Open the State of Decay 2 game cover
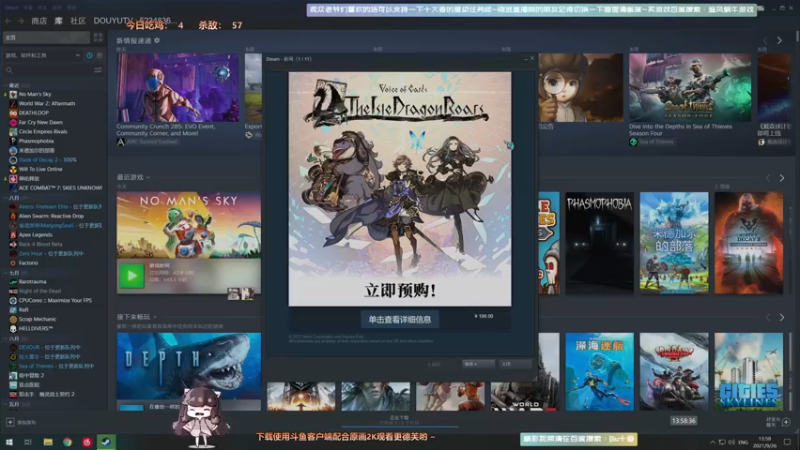This screenshot has height=450, width=800. [x=748, y=243]
